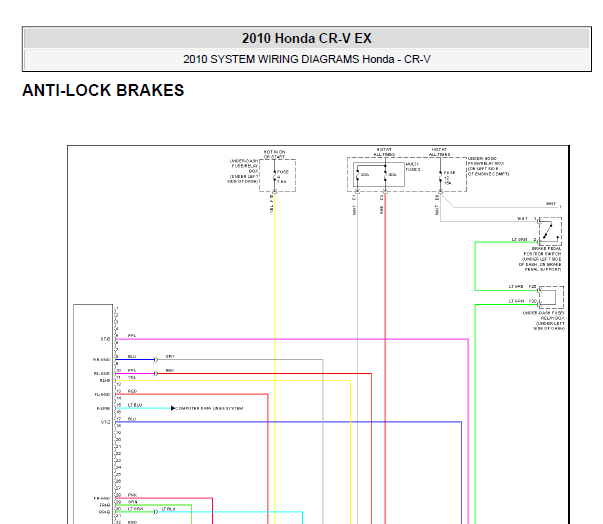Click the black arrow before Computer Data Lines System
603x524 pixels.
(x=173, y=408)
